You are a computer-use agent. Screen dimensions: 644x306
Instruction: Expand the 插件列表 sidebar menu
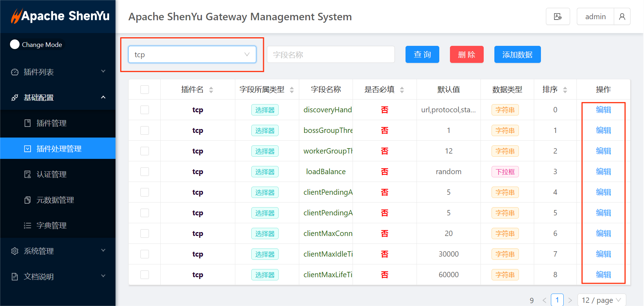58,72
